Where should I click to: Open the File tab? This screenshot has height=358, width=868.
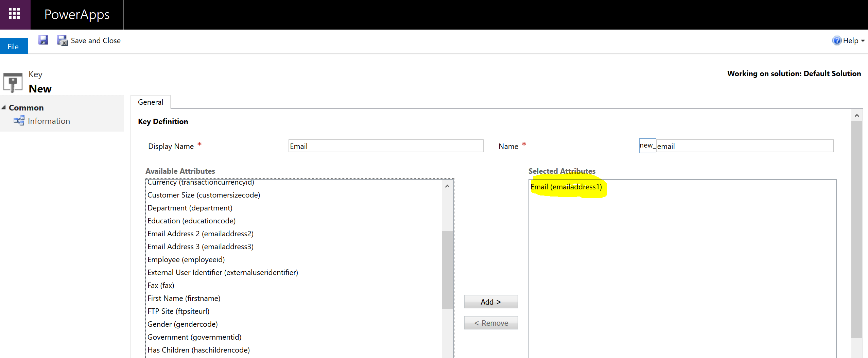pyautogui.click(x=14, y=46)
